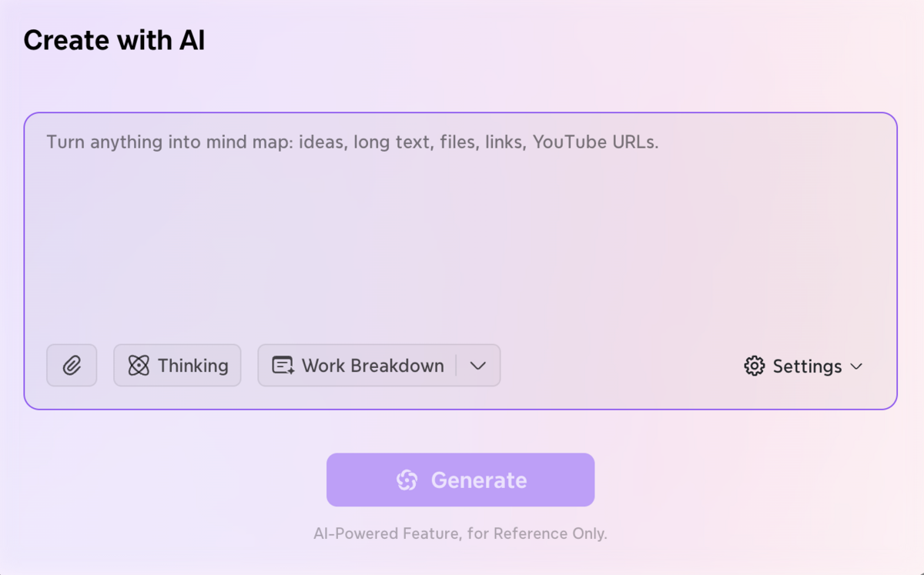Open the Settings dropdown menu
The width and height of the screenshot is (924, 575).
tap(803, 366)
